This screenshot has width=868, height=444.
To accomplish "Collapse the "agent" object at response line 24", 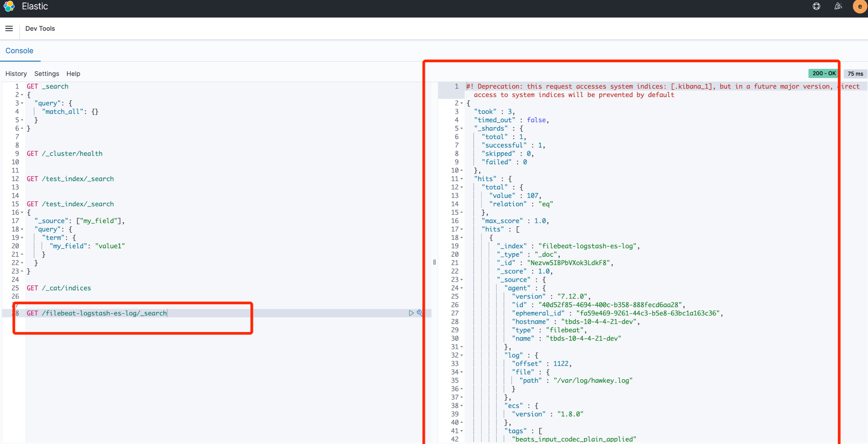I will (x=462, y=288).
